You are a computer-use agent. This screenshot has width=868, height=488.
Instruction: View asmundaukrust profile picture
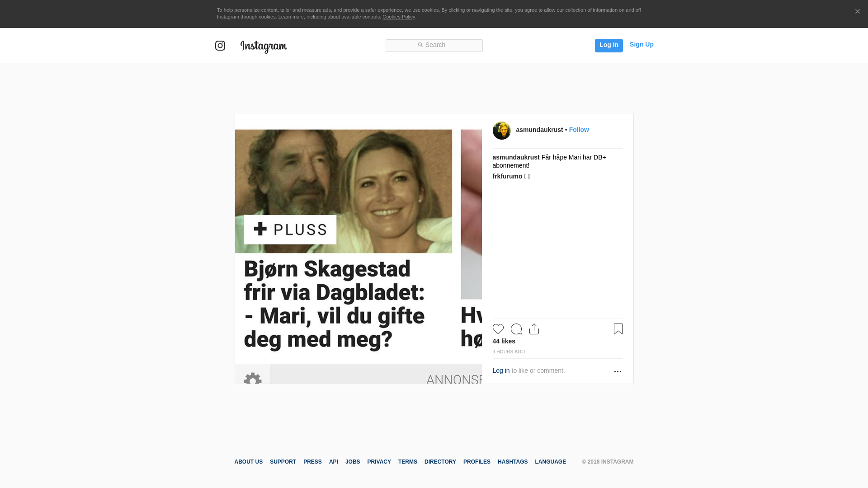click(x=501, y=131)
